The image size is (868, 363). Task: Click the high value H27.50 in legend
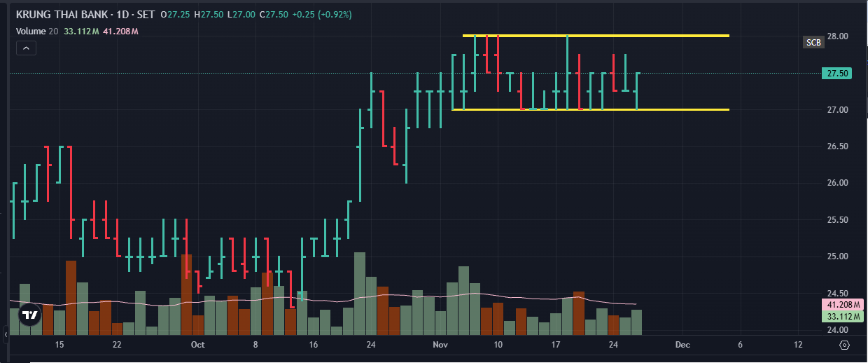point(208,14)
